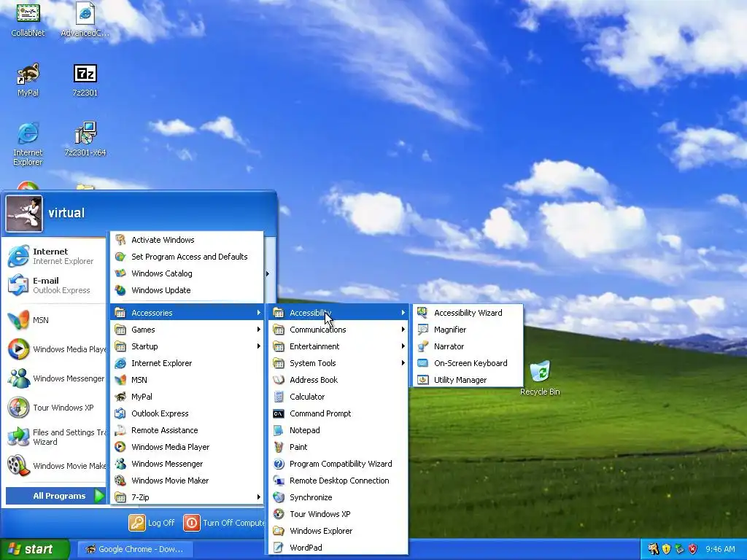The height and width of the screenshot is (560, 747).
Task: Launch Windows Movie Maker from left pane
Action: (55, 466)
